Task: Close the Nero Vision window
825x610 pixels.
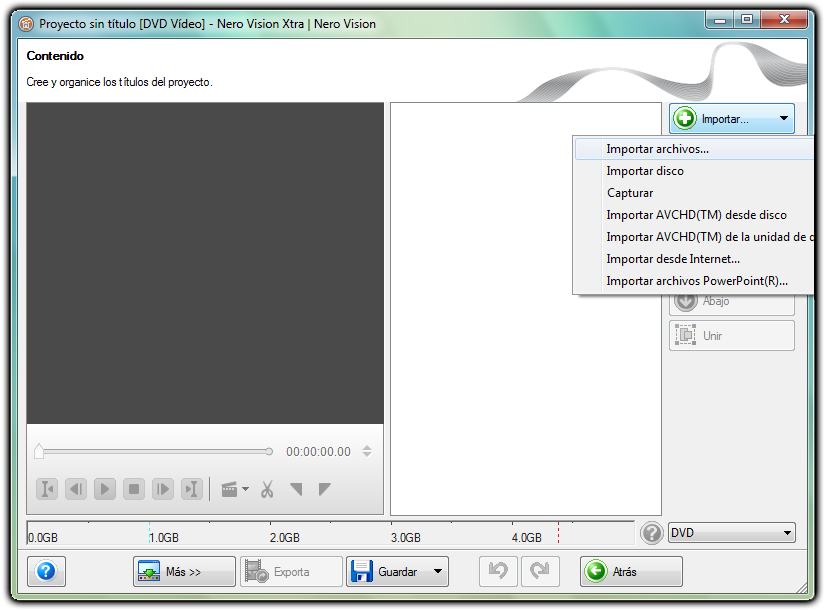Action: click(784, 20)
